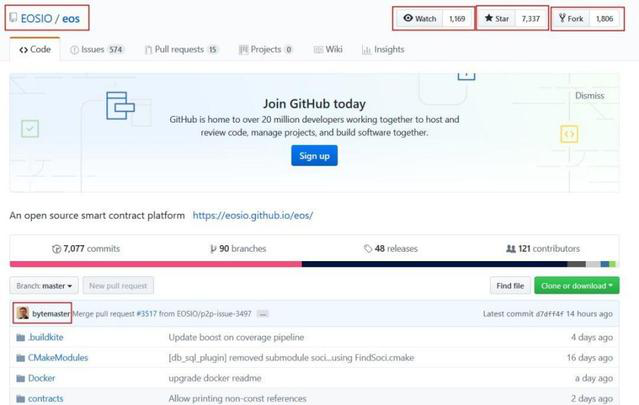639x405 pixels.
Task: Star the repository
Action: [x=497, y=18]
